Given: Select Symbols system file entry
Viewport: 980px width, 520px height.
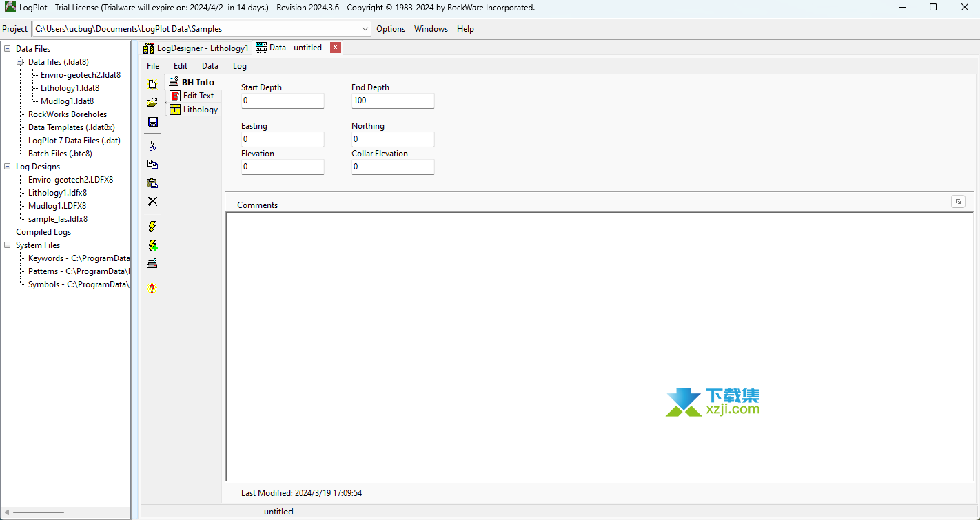Looking at the screenshot, I should tap(79, 284).
